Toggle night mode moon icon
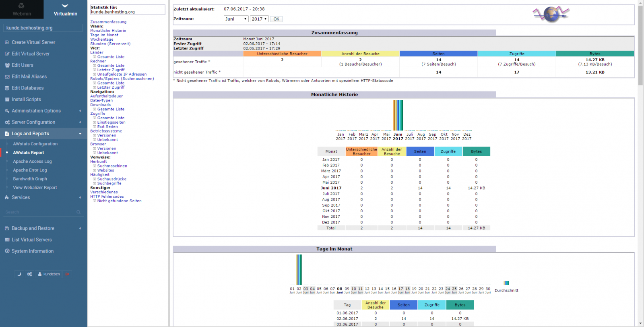The image size is (644, 327). pyautogui.click(x=19, y=274)
